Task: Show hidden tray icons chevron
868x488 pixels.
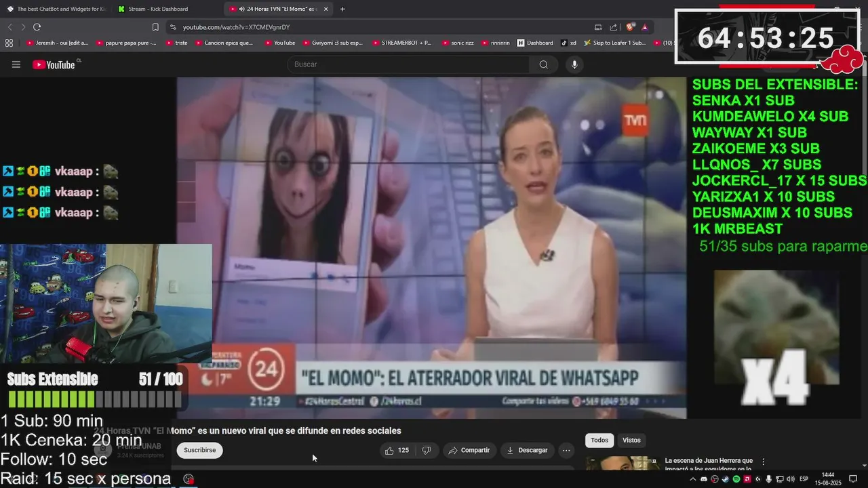Action: coord(693,479)
